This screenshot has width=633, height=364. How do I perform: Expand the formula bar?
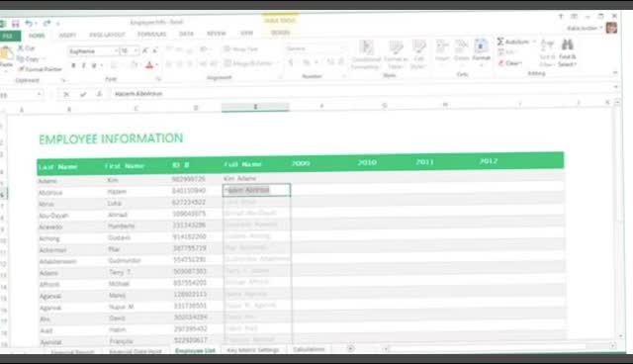[x=615, y=87]
